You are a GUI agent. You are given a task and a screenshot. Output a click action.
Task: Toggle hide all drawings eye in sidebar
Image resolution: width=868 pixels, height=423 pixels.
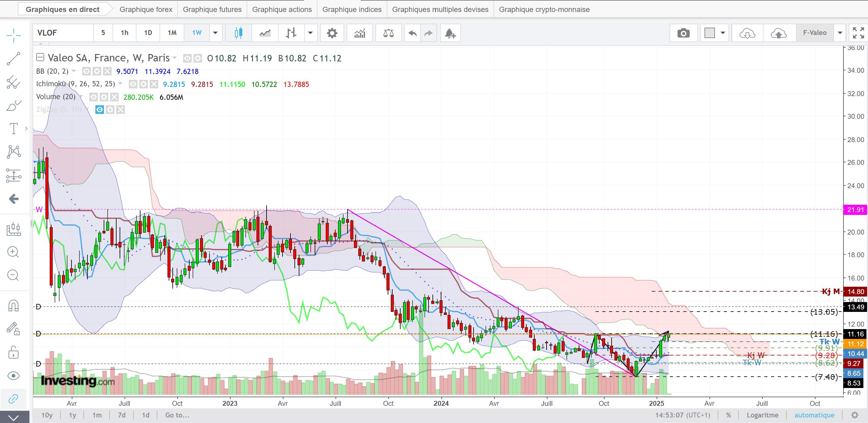13,376
